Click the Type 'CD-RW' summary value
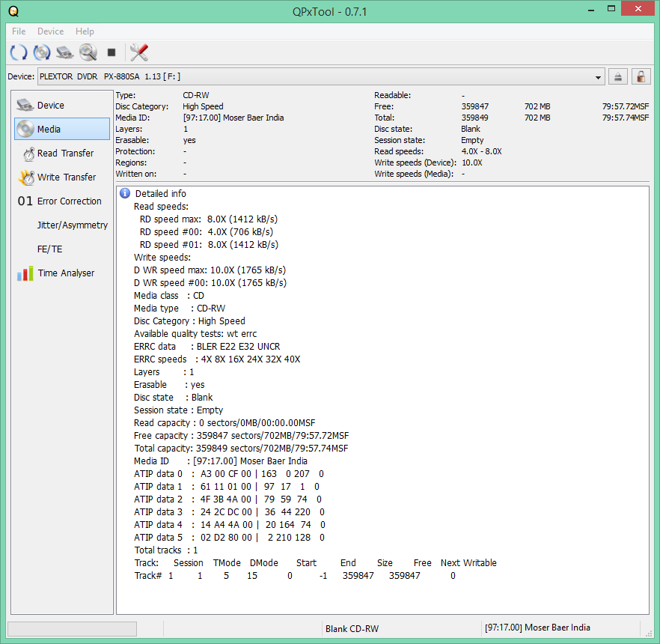Screen dimensions: 660x644 pos(196,95)
